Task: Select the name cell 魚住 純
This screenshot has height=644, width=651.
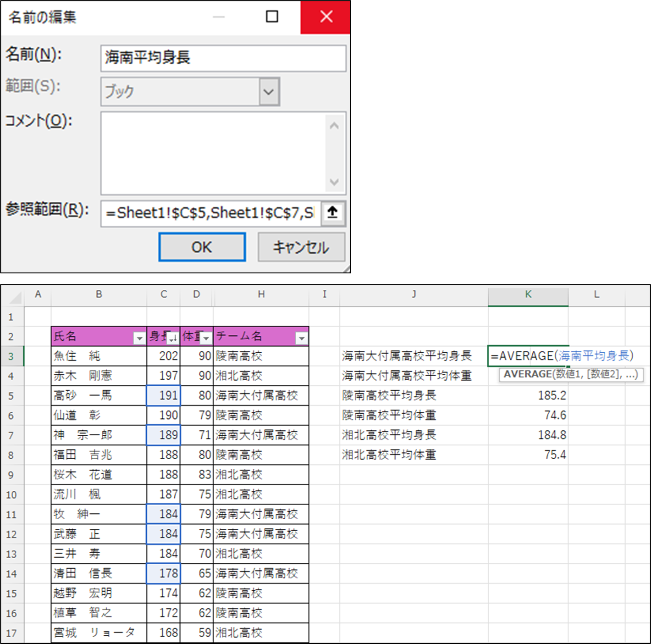Action: tap(99, 356)
